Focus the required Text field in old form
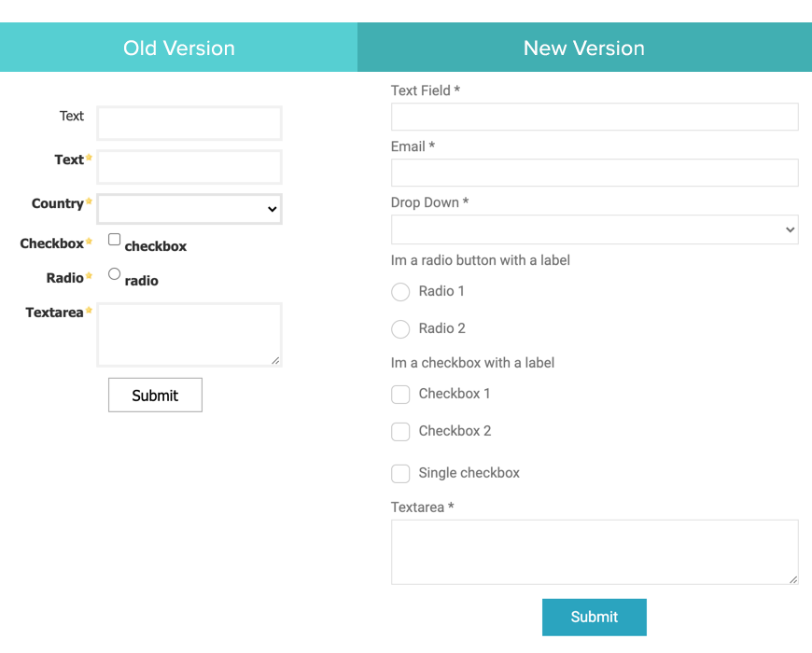 [x=189, y=168]
